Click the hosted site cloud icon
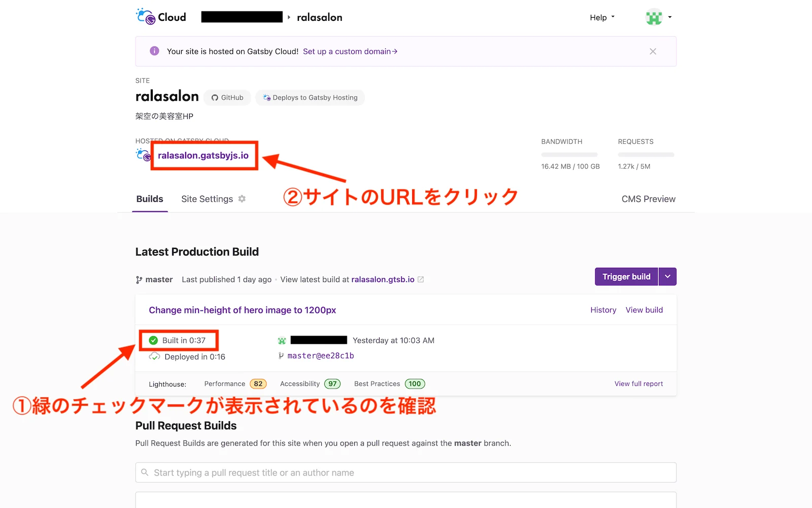The image size is (812, 508). click(144, 154)
